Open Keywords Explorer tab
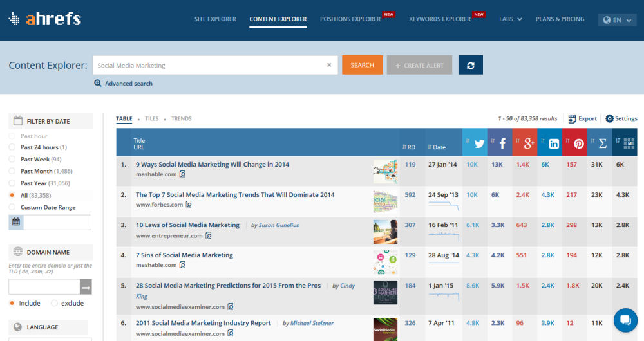 coord(440,19)
